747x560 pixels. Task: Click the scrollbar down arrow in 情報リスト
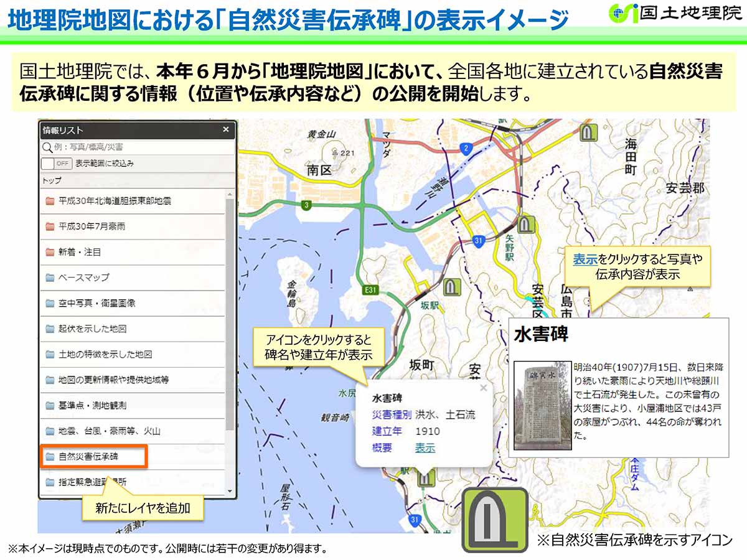pos(230,491)
